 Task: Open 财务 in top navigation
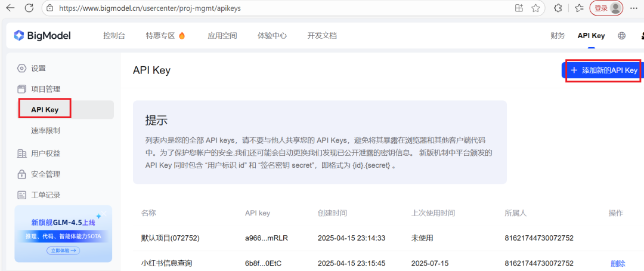click(558, 36)
